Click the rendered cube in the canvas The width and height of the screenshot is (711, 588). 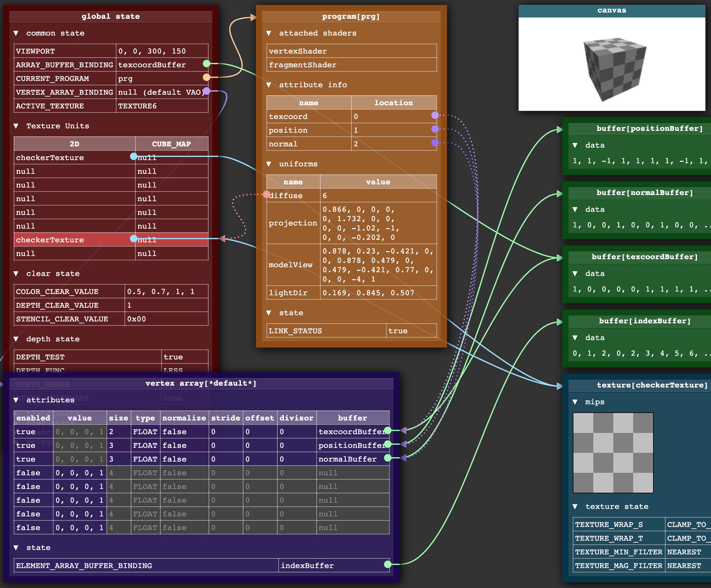coord(614,69)
